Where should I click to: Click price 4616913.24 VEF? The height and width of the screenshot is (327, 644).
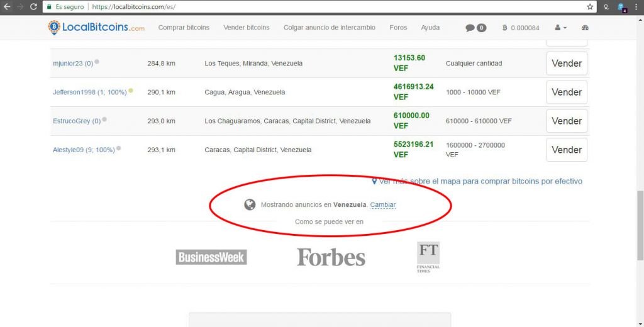[413, 92]
